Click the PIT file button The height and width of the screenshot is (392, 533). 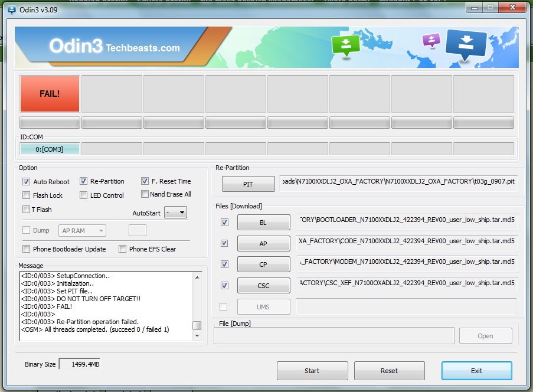click(x=248, y=184)
